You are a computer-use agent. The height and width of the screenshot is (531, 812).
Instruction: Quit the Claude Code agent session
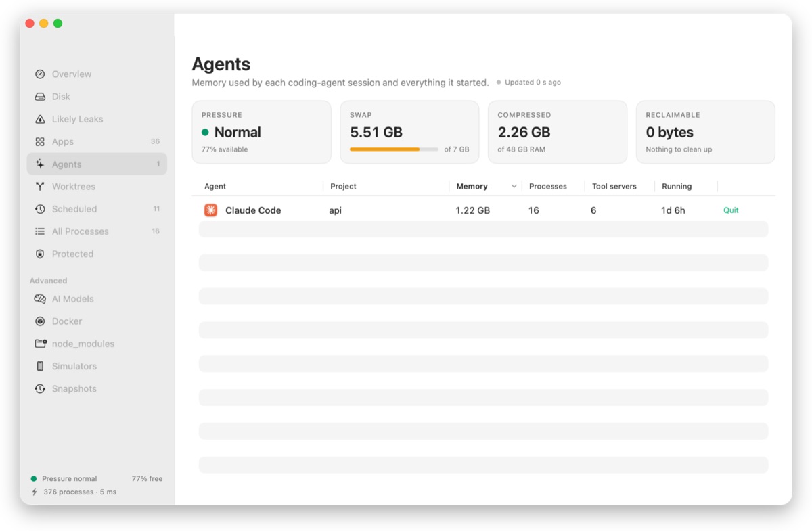[x=731, y=210]
